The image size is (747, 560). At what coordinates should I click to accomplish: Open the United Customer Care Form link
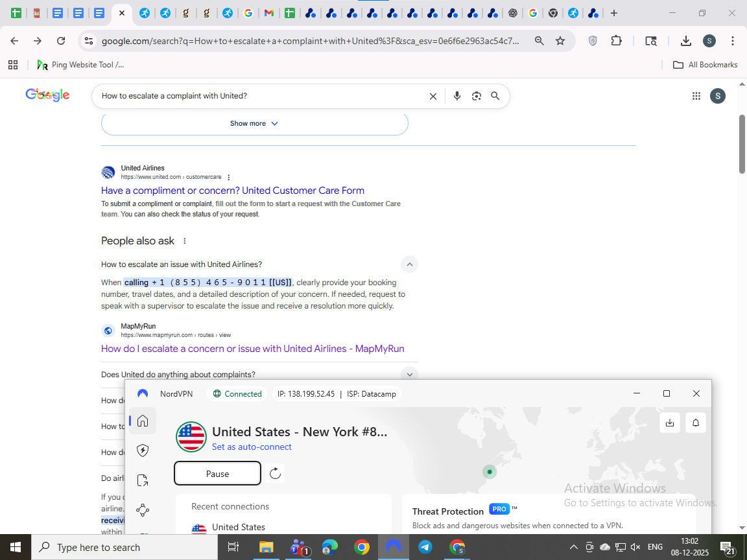point(232,190)
